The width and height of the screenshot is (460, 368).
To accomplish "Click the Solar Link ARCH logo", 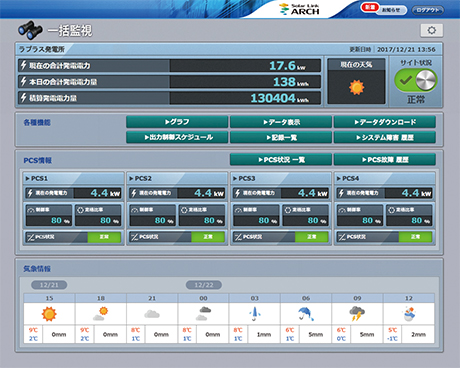I will (299, 9).
